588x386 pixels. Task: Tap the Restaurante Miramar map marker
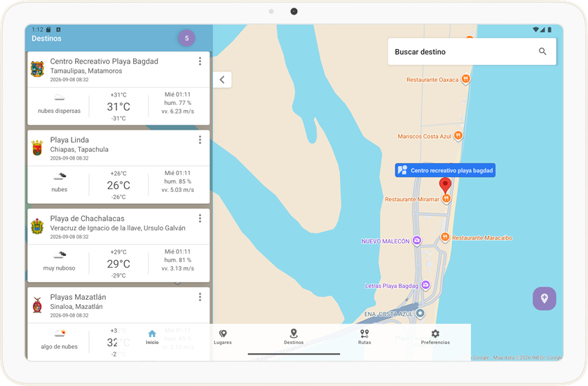click(x=446, y=199)
